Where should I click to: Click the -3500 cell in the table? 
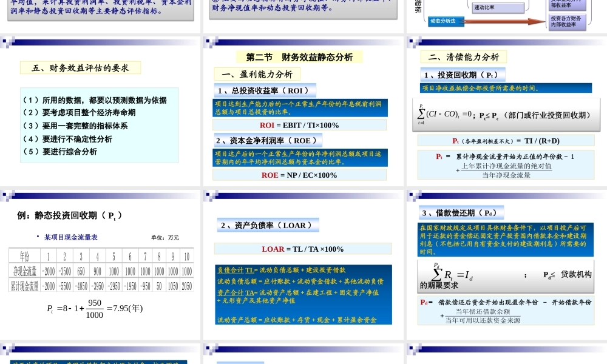[65, 271]
